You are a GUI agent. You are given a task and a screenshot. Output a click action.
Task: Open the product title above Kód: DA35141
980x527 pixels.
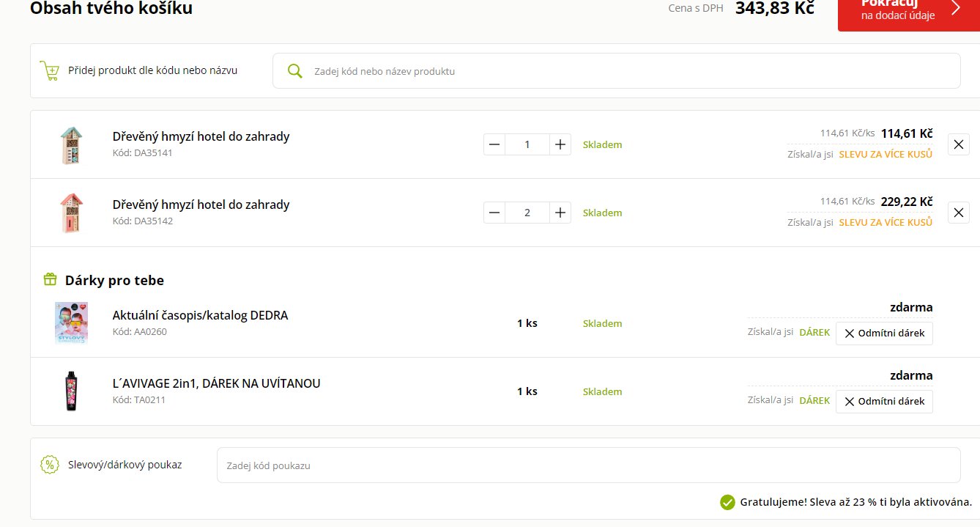[201, 136]
